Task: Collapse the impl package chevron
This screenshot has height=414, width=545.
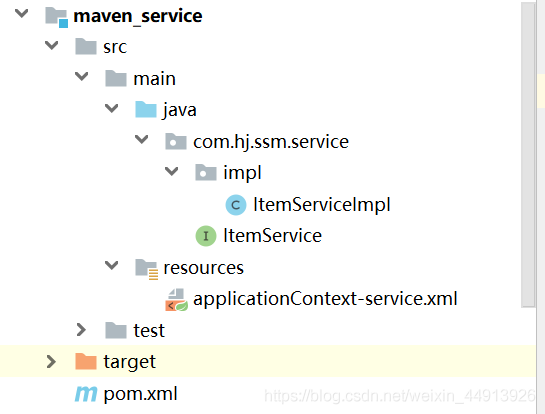Action: [171, 171]
